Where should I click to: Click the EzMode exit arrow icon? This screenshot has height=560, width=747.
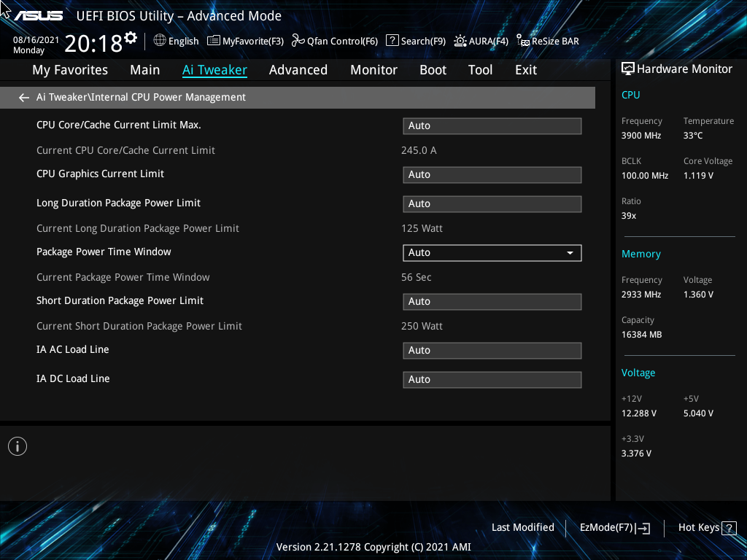[x=643, y=528]
